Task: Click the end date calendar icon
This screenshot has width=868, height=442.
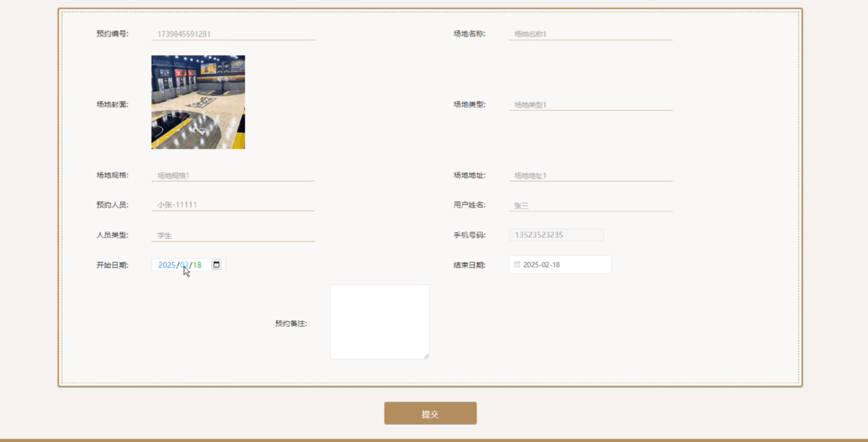Action: (517, 264)
